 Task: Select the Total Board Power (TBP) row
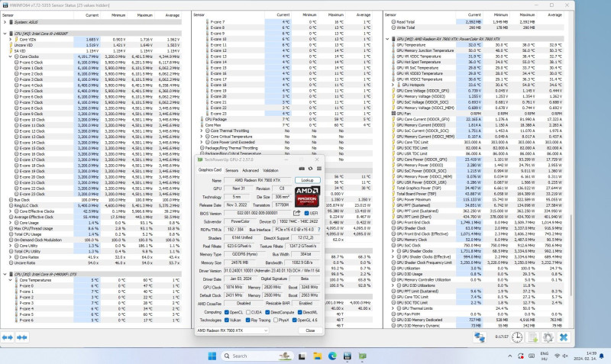477,194
